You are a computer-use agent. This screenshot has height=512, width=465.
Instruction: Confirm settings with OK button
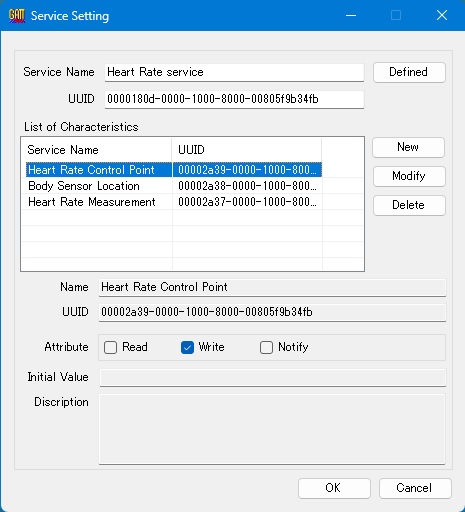click(x=334, y=488)
